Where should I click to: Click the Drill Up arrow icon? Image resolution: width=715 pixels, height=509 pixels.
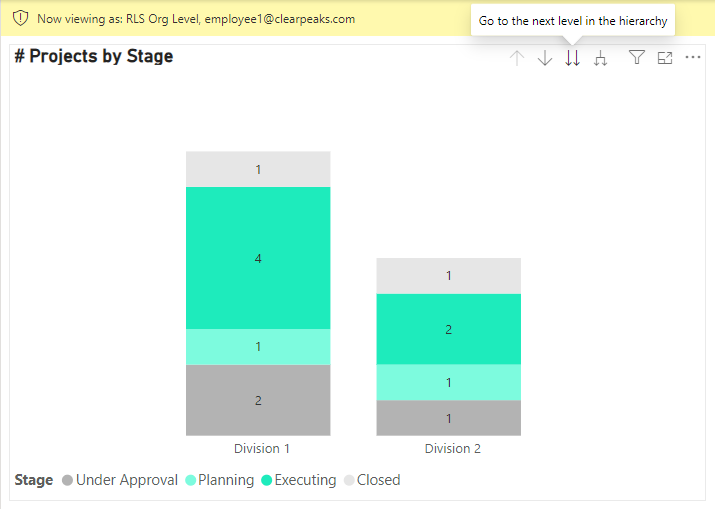517,58
